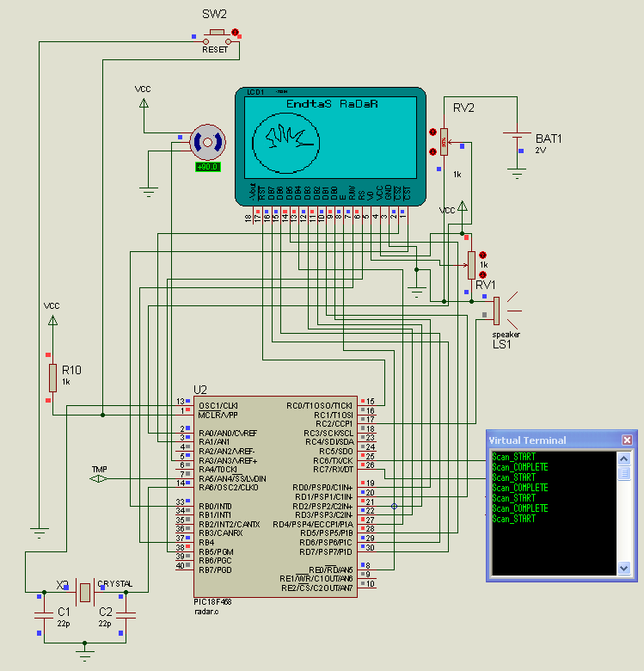Click the Virtual Terminal title bar
The width and height of the screenshot is (644, 671).
tap(561, 440)
